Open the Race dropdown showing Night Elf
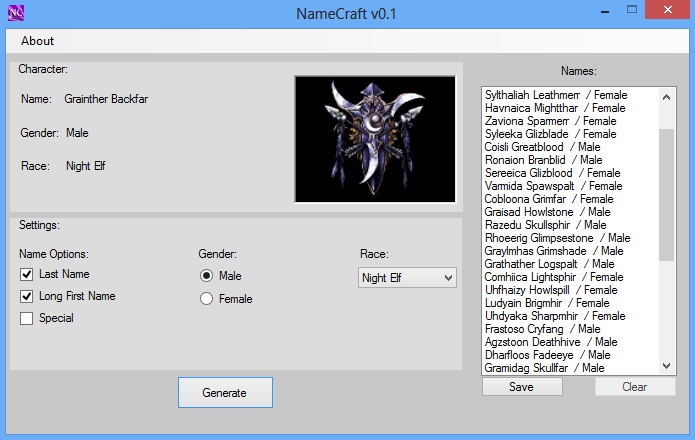695x440 pixels. pos(407,278)
